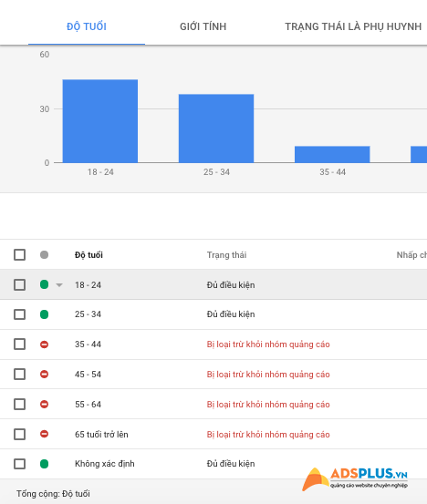
Task: Click green status dot for 18 - 24
Action: pyautogui.click(x=44, y=284)
